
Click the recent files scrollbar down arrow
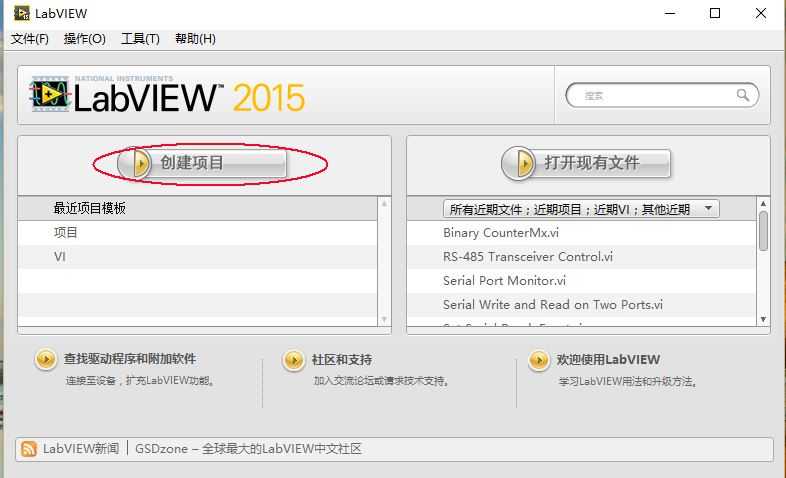coord(763,319)
